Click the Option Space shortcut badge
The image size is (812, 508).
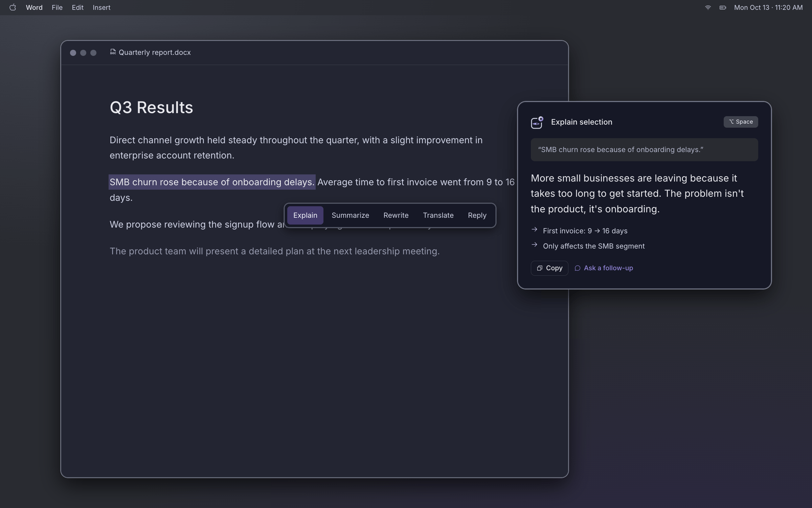point(741,122)
